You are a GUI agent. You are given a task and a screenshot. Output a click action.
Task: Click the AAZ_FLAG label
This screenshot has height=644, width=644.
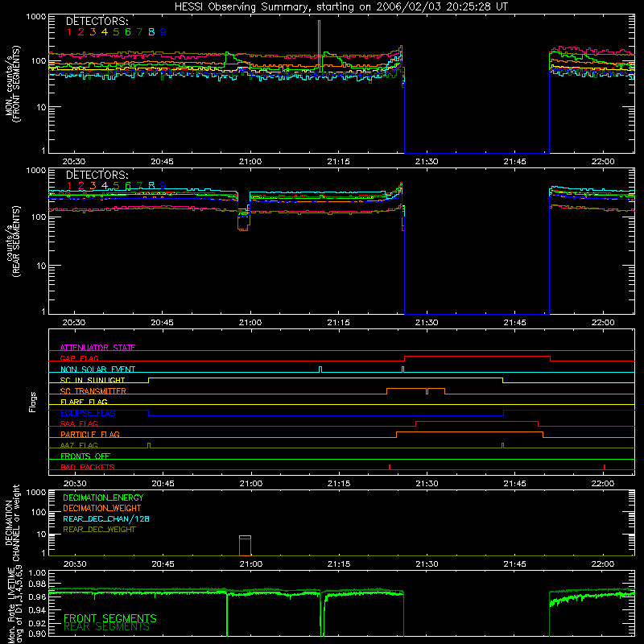click(x=79, y=445)
